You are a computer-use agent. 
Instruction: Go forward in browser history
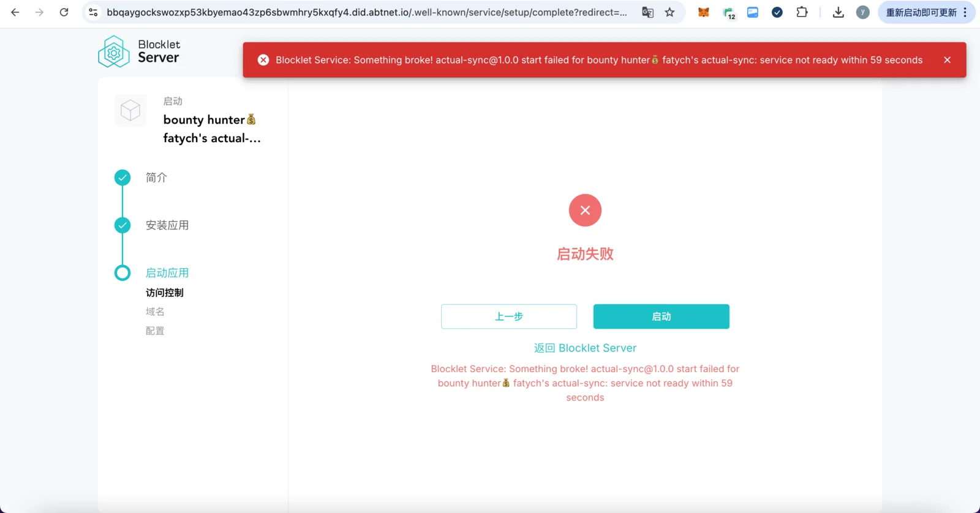(40, 12)
